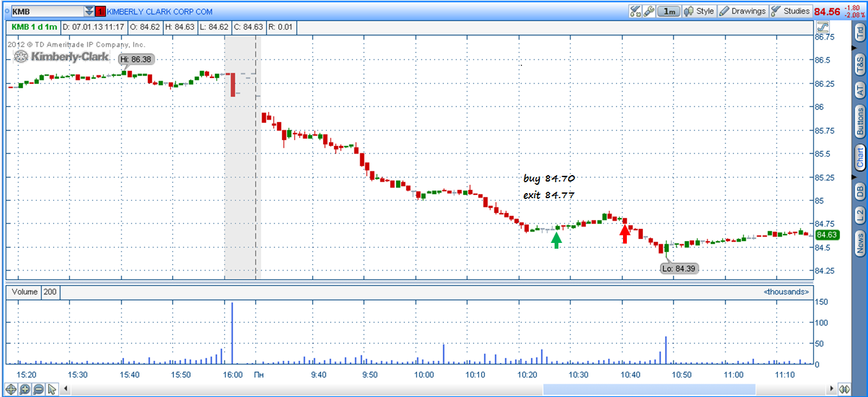The image size is (868, 397).
Task: Click the H: 84.63 high value
Action: click(179, 27)
